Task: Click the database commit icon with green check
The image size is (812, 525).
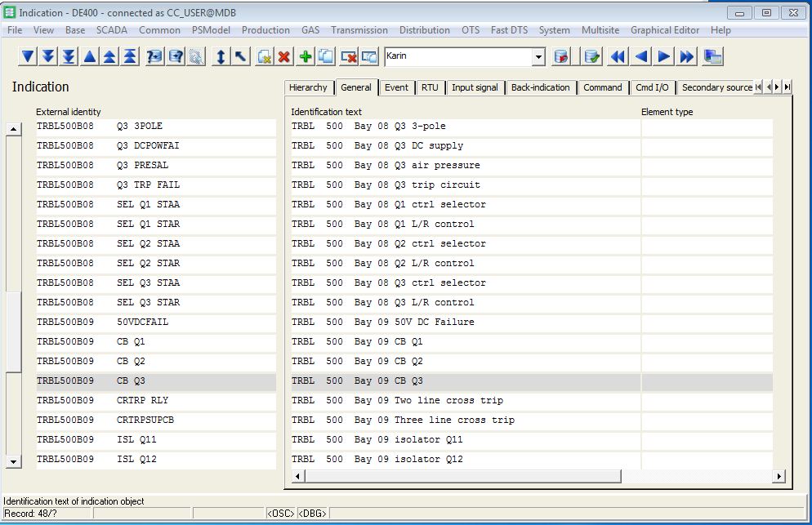Action: point(591,56)
